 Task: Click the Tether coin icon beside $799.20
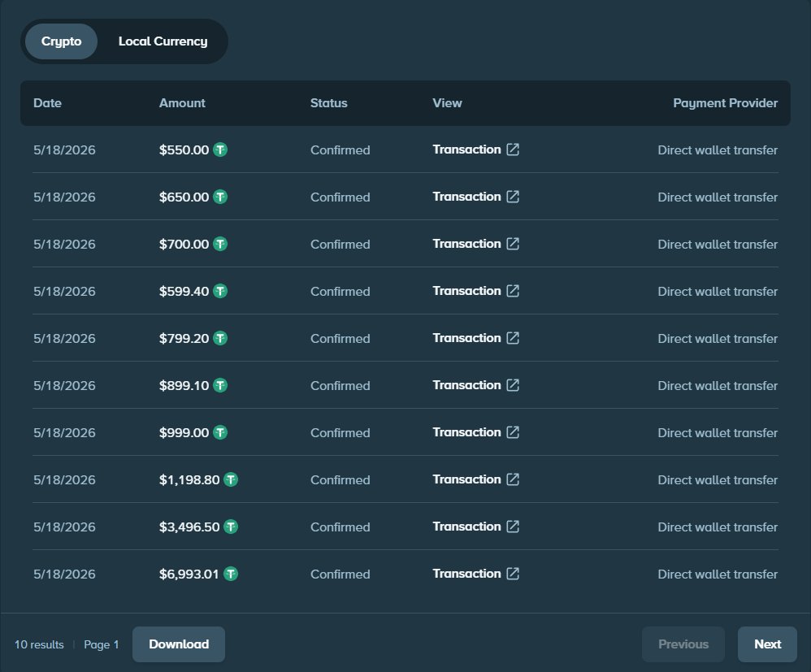pos(220,338)
